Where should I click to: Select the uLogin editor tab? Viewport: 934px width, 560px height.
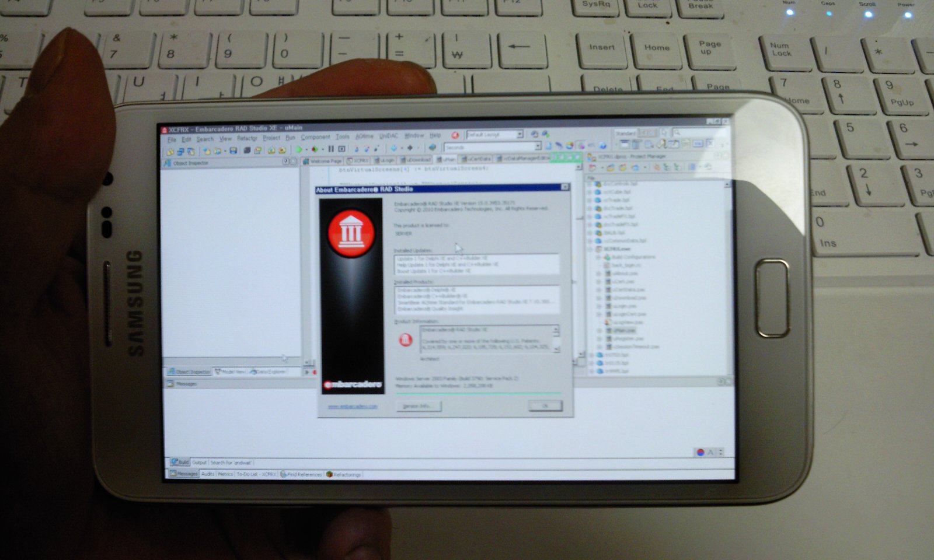click(x=386, y=160)
